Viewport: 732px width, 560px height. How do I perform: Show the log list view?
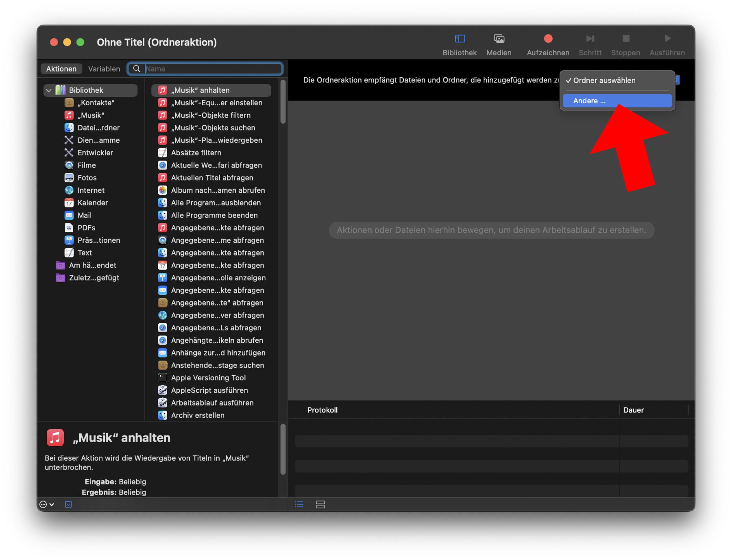[299, 505]
